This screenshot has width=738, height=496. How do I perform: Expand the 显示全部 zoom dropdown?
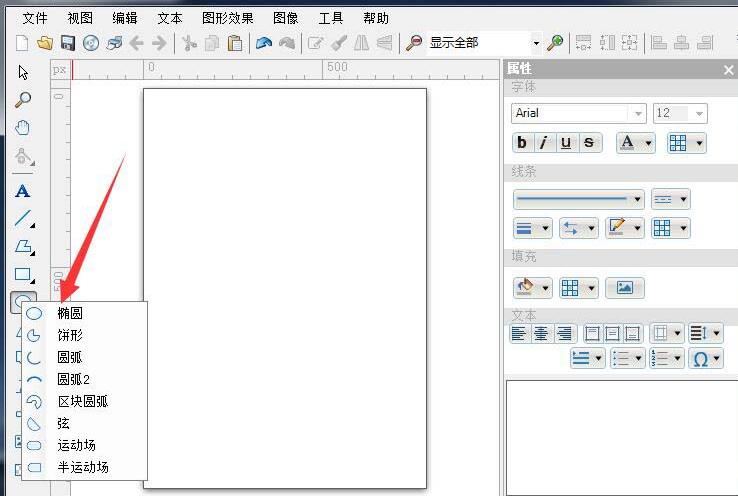click(536, 43)
